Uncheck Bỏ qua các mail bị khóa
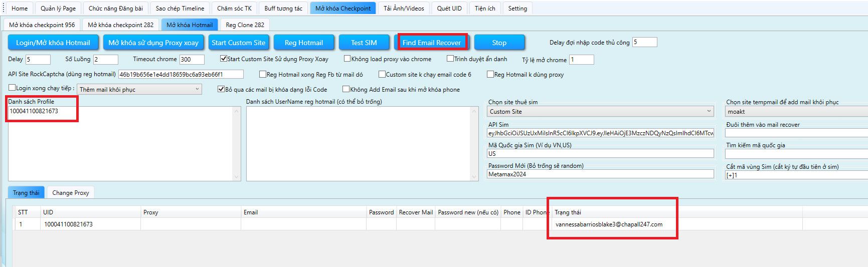Screen dimensions: 868x267 (x=221, y=89)
